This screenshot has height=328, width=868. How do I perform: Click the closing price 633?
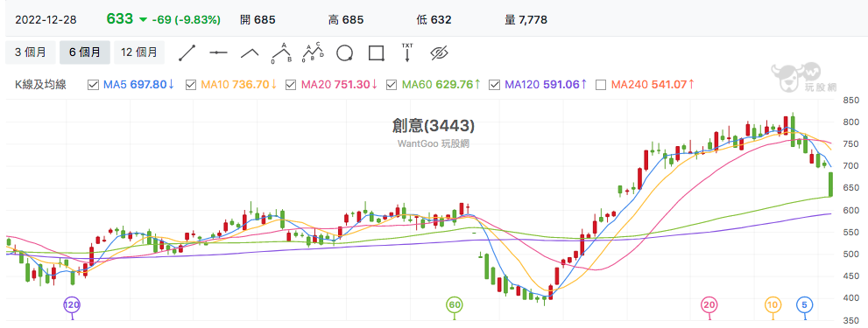pos(120,19)
